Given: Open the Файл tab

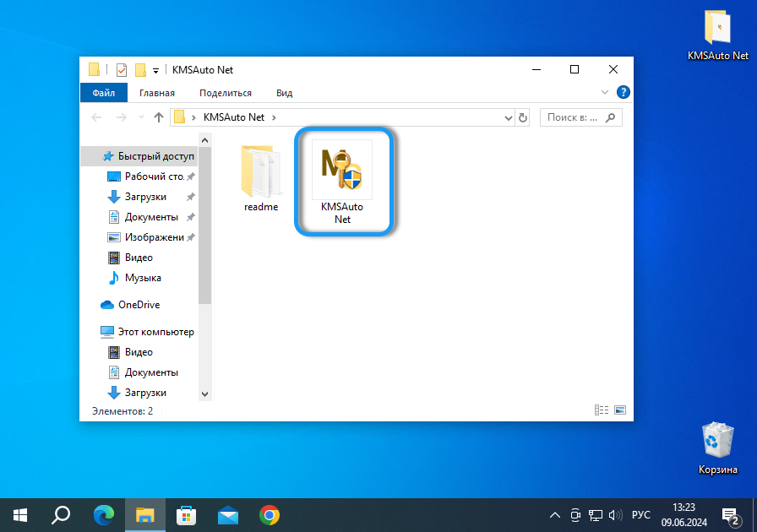Looking at the screenshot, I should pyautogui.click(x=104, y=93).
